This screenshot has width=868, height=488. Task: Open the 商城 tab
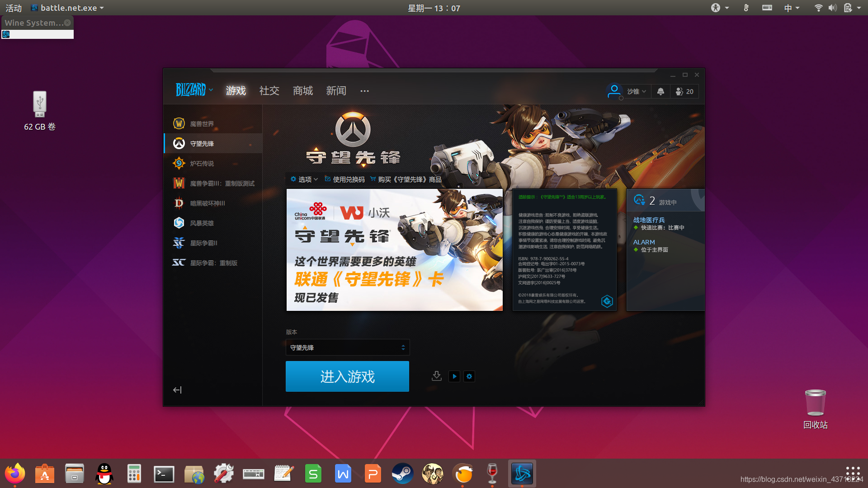(303, 91)
